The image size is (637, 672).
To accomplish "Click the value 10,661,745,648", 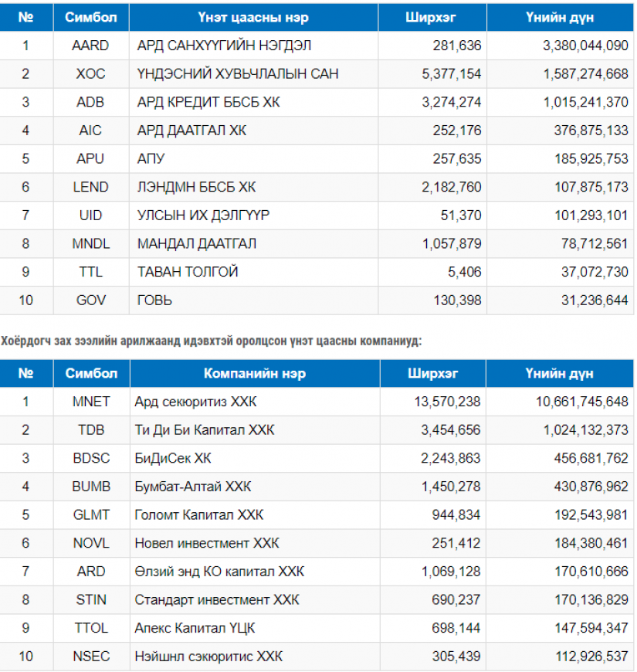I will click(x=582, y=402).
